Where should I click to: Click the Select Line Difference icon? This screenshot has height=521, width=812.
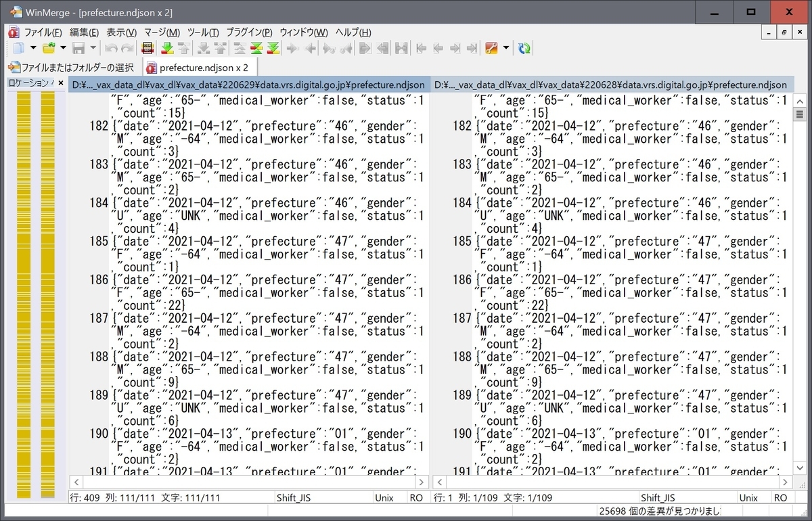pos(147,48)
